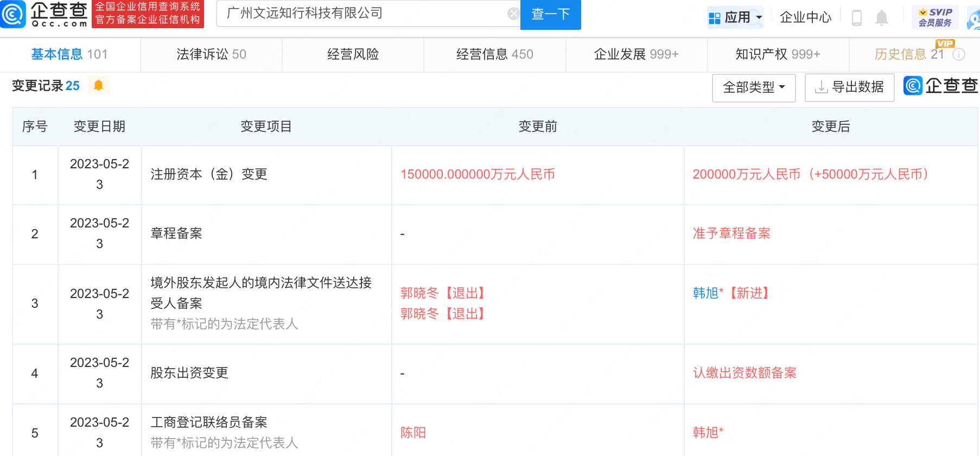Open 企业中心 link
The height and width of the screenshot is (456, 980).
[x=805, y=18]
